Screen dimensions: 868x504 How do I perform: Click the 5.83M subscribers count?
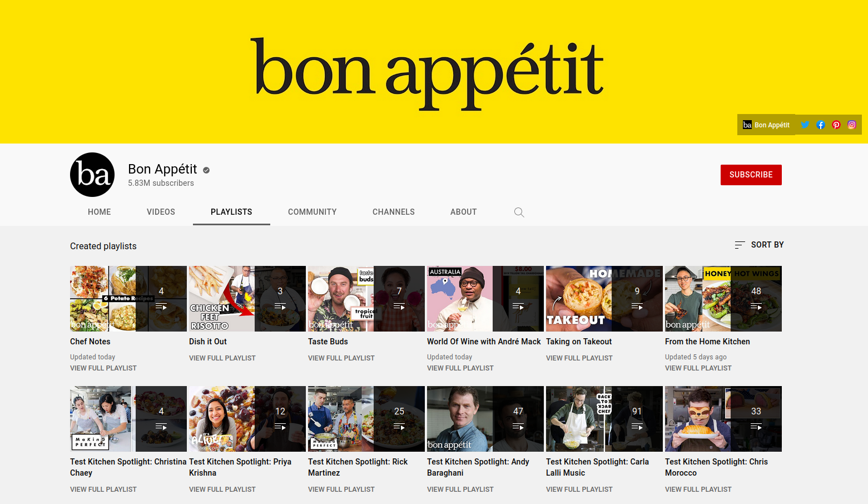(x=161, y=183)
